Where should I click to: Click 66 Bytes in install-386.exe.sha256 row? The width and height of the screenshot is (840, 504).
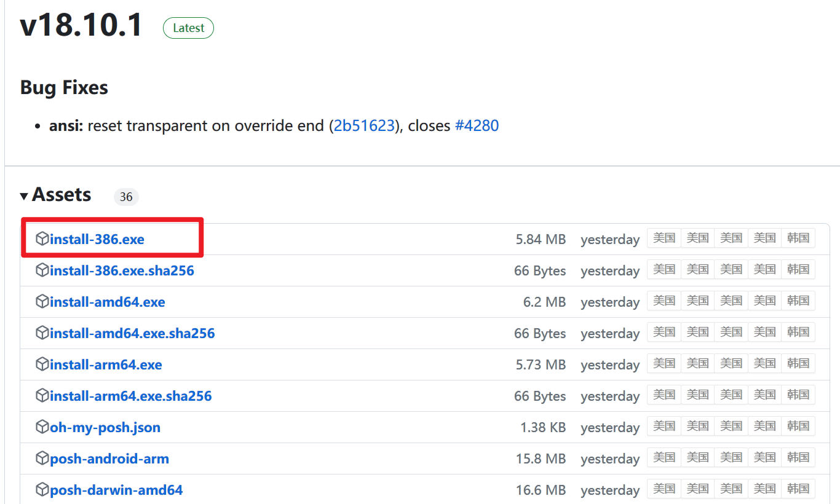click(x=540, y=270)
